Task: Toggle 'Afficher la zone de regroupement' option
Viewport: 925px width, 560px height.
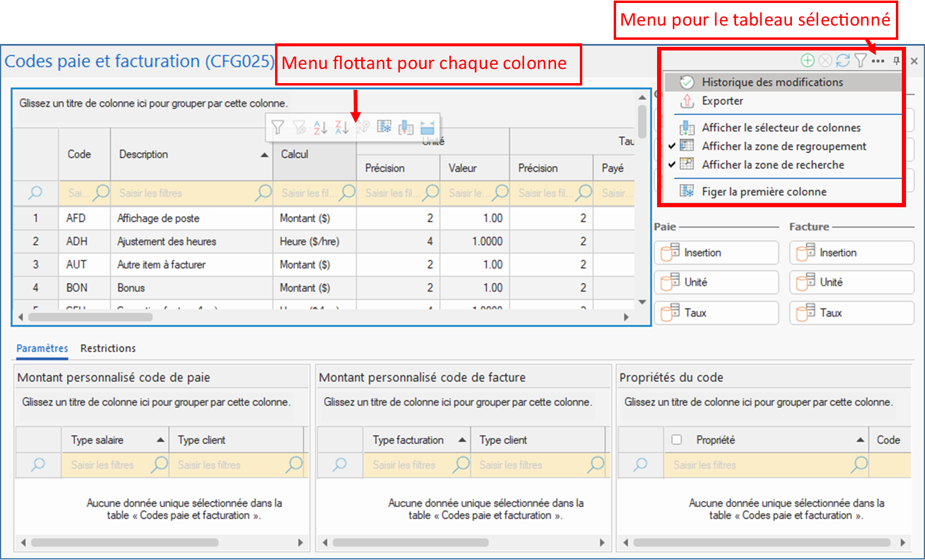Action: (x=784, y=146)
